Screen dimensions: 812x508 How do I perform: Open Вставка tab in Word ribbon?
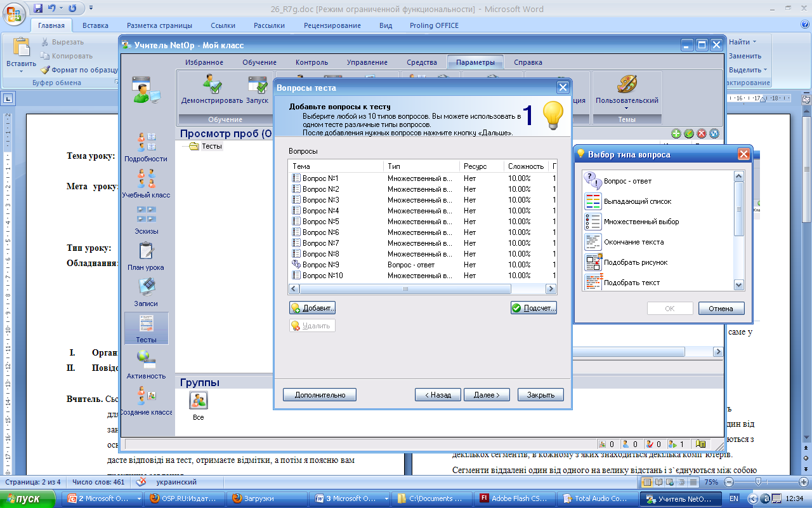(x=95, y=25)
